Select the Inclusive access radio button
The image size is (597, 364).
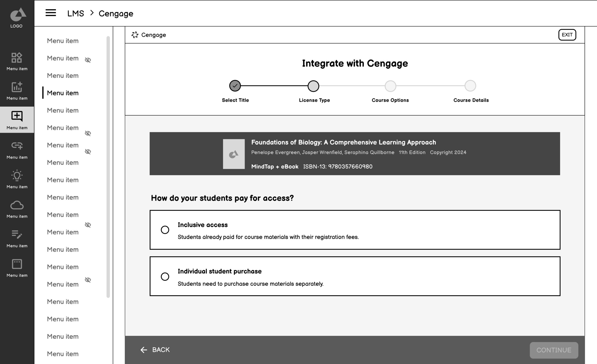pyautogui.click(x=165, y=230)
